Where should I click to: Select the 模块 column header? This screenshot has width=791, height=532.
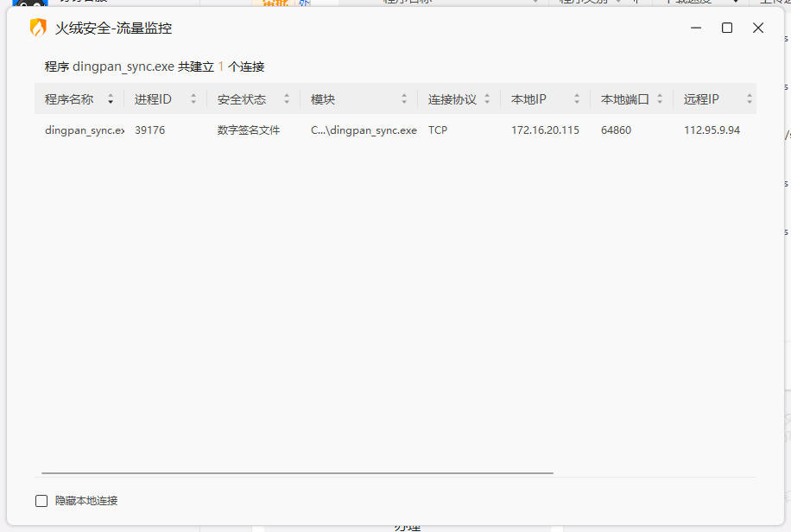(x=358, y=99)
